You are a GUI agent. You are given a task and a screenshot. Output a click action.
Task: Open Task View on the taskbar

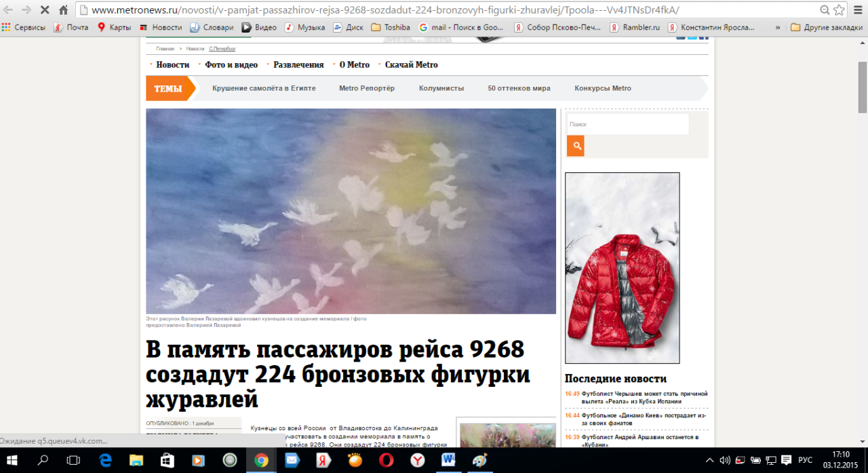73,460
